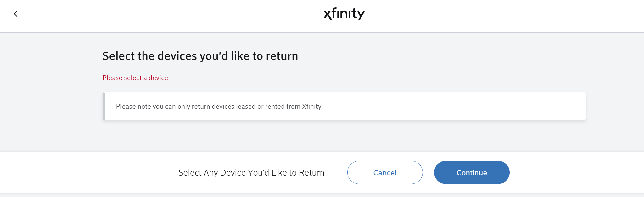644x197 pixels.
Task: Click the blank footer area left of the footer text
Action: [x=88, y=172]
